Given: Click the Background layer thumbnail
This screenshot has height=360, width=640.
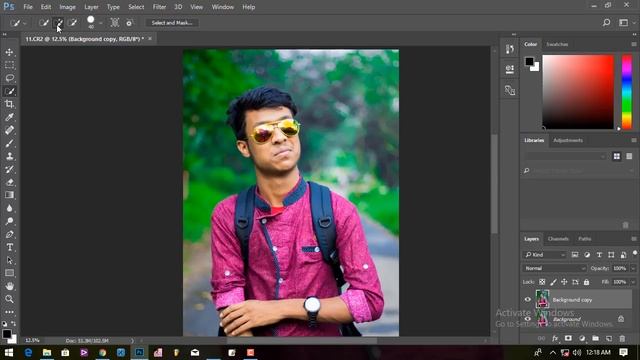Looking at the screenshot, I should (542, 320).
